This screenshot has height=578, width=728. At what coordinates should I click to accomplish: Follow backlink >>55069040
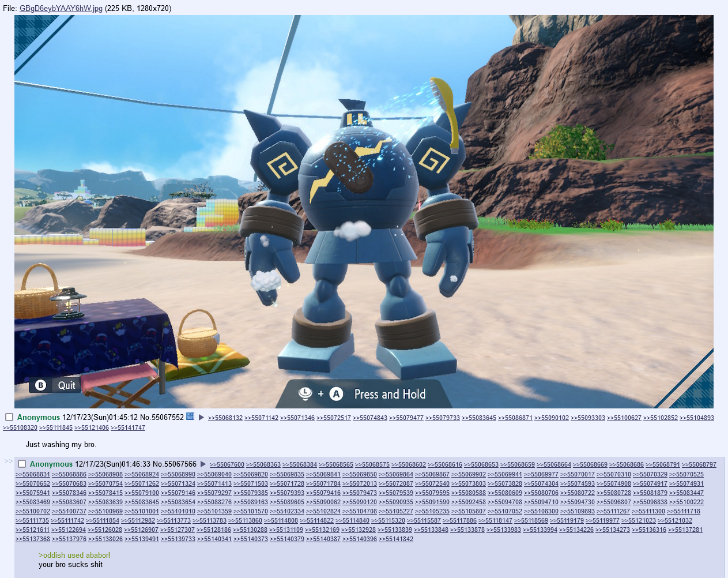[214, 474]
